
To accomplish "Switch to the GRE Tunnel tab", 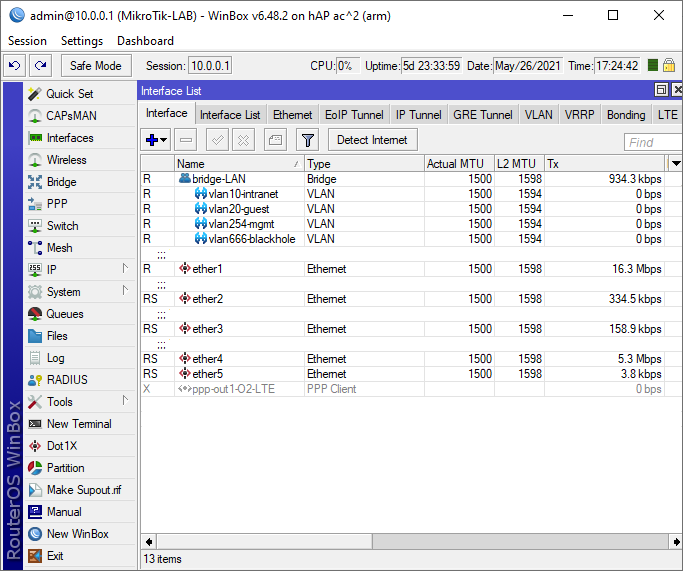I will (x=483, y=115).
